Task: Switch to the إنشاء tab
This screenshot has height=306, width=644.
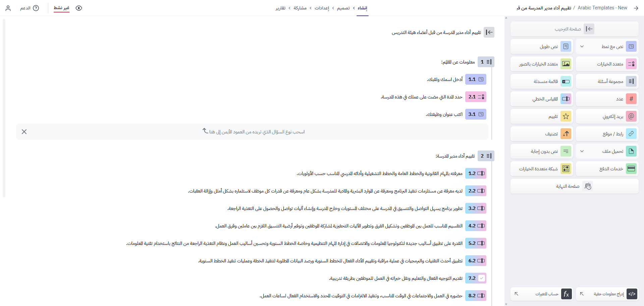Action: [x=362, y=8]
